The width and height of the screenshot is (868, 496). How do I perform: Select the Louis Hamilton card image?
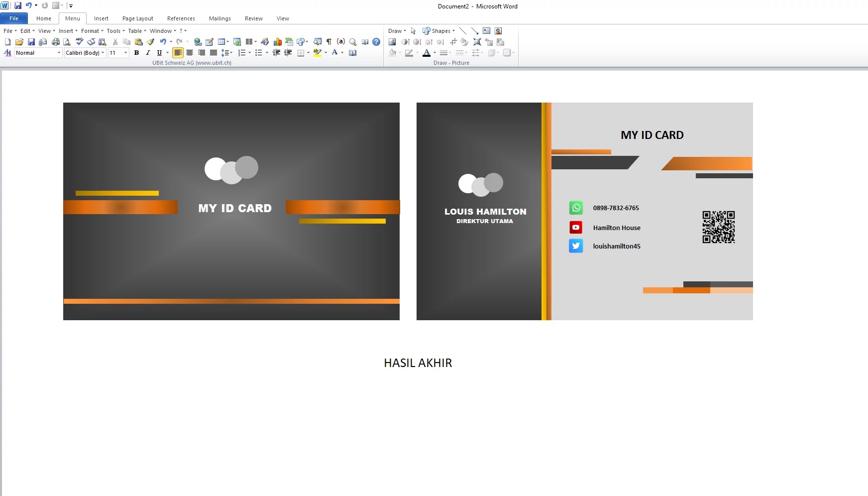point(585,211)
